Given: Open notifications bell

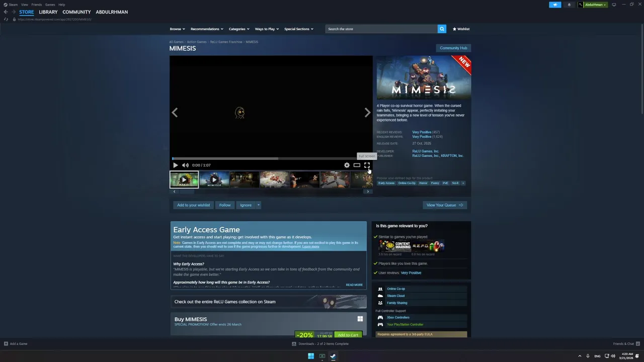Looking at the screenshot, I should coord(569,5).
